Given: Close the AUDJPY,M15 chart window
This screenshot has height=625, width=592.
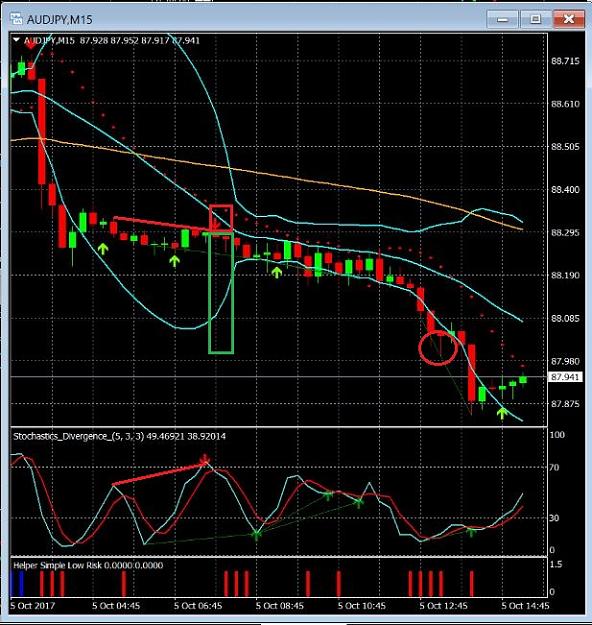Looking at the screenshot, I should point(569,19).
